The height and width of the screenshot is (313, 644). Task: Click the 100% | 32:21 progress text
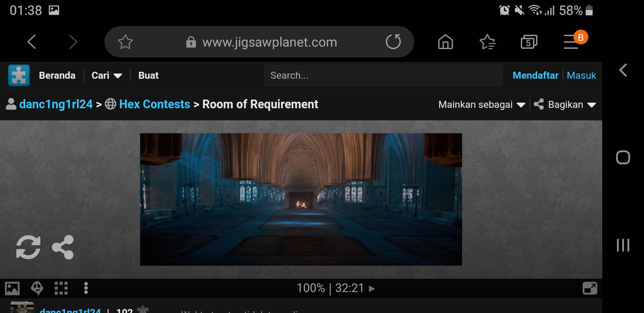330,288
